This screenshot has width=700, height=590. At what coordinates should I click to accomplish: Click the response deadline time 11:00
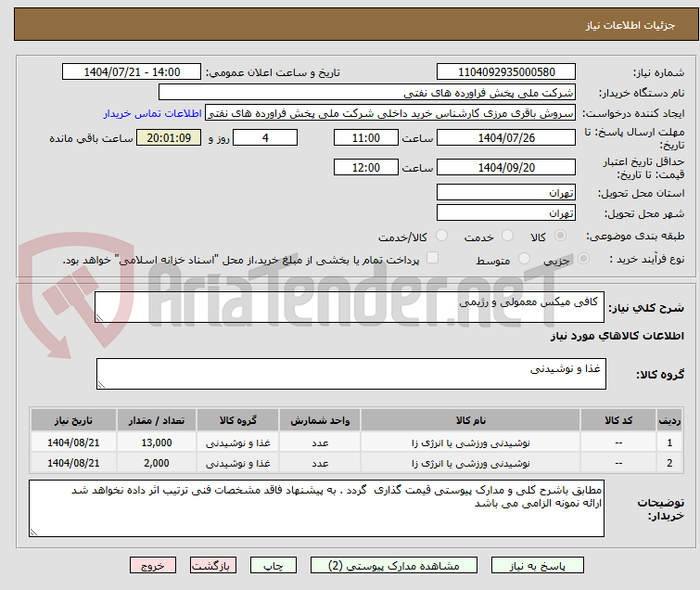(365, 137)
